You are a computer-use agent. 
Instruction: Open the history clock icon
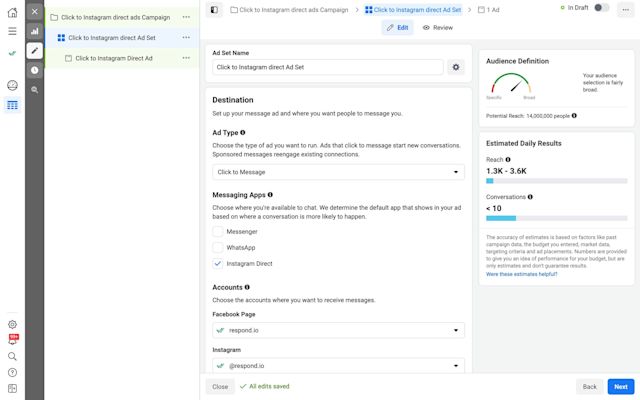[35, 70]
